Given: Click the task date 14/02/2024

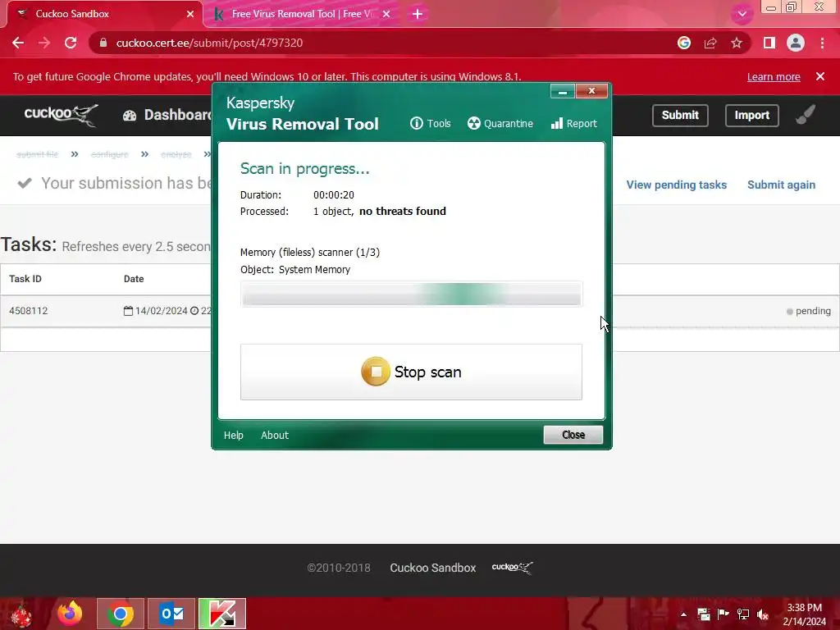Looking at the screenshot, I should 161,311.
